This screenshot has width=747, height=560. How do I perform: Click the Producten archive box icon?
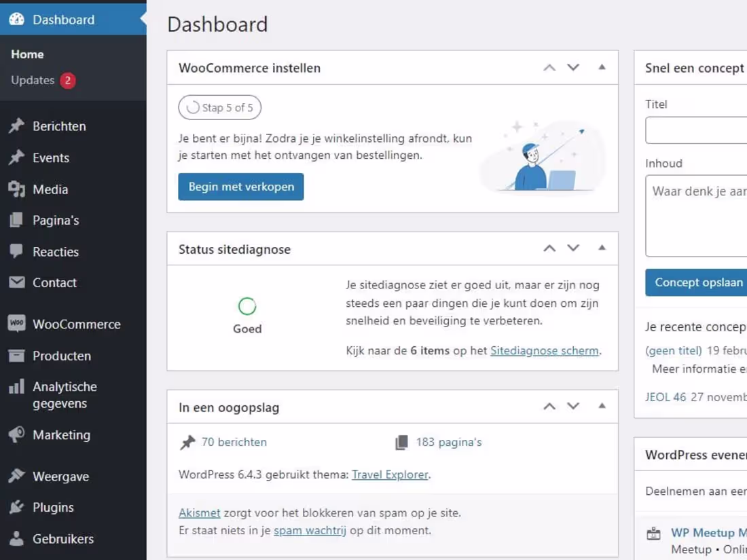(x=17, y=355)
